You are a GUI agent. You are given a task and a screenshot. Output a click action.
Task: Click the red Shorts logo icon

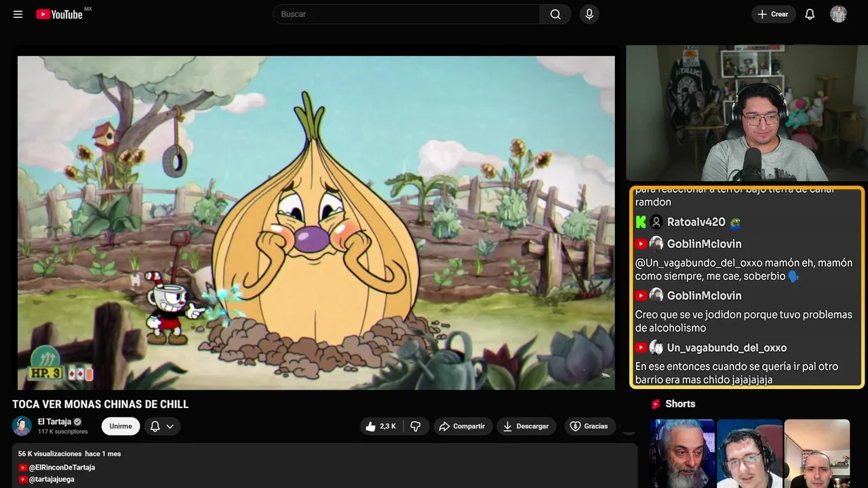(656, 404)
